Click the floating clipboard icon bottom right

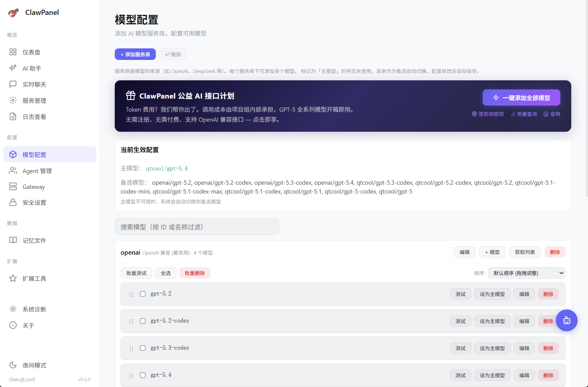(x=567, y=320)
